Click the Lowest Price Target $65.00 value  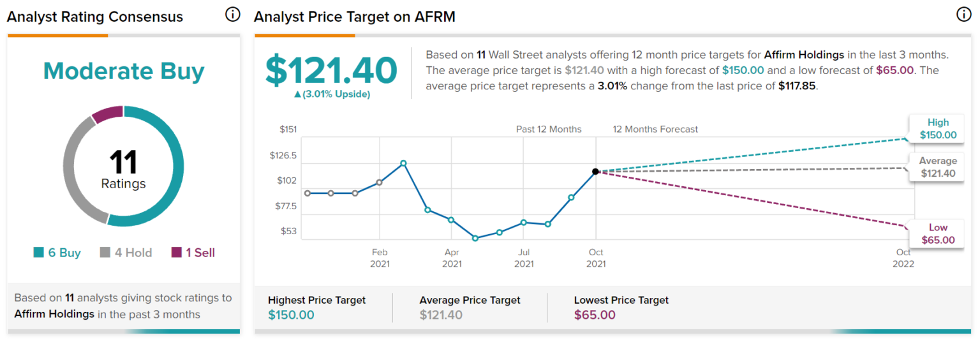(595, 315)
